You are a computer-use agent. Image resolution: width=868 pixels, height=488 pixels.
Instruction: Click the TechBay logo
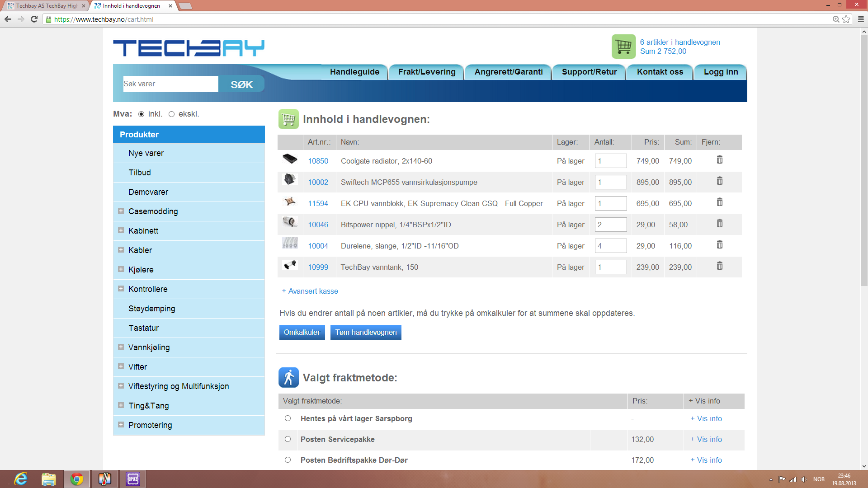(189, 48)
